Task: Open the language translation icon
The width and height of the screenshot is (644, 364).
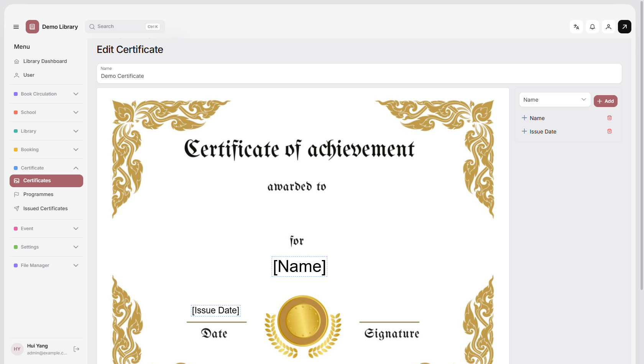Action: pos(576,27)
